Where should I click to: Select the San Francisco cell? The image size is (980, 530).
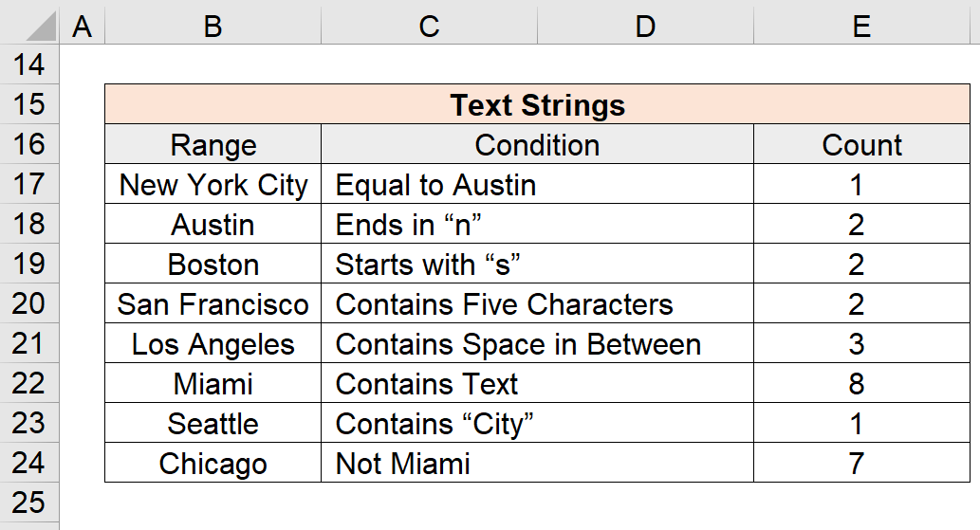[213, 303]
